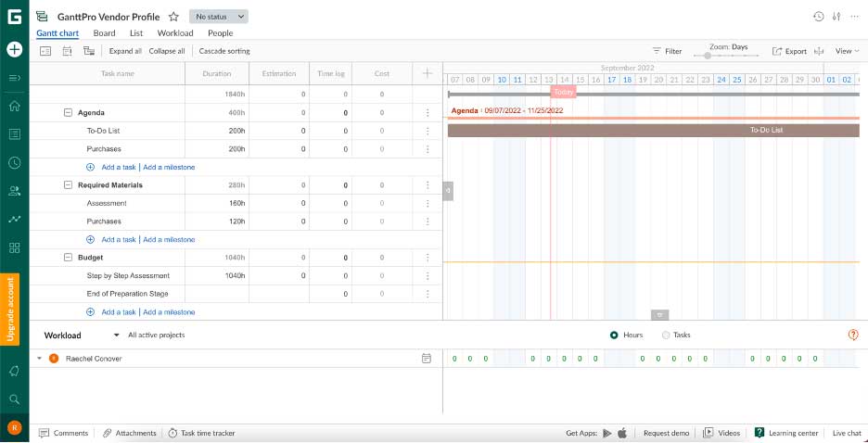Open Attachments in the bottom bar
Viewport: 868px width, 443px height.
(x=130, y=433)
